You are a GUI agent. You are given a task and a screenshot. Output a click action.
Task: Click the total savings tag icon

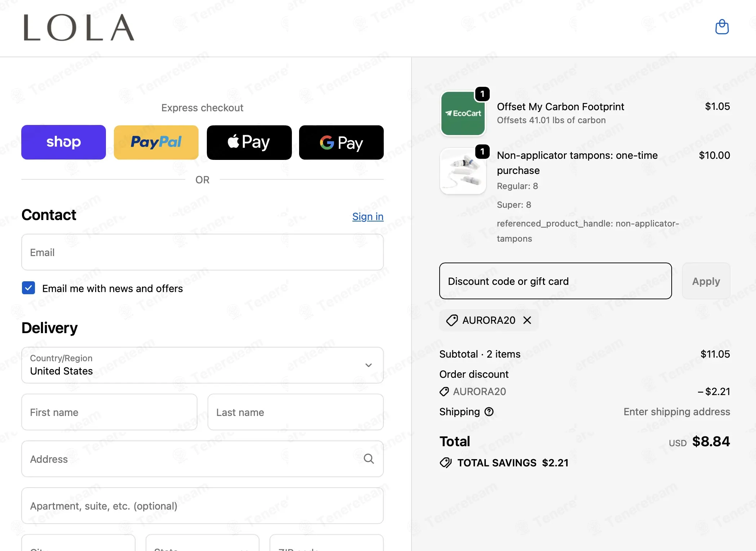(x=446, y=463)
